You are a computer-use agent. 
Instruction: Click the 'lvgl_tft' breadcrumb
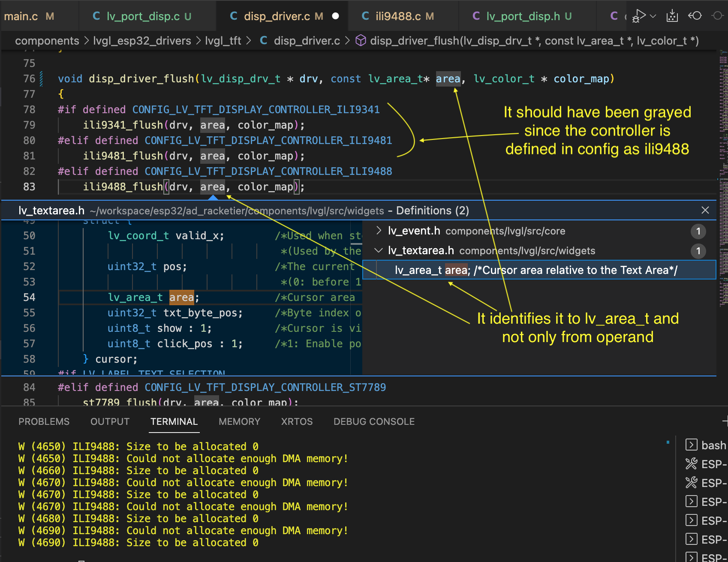click(223, 41)
